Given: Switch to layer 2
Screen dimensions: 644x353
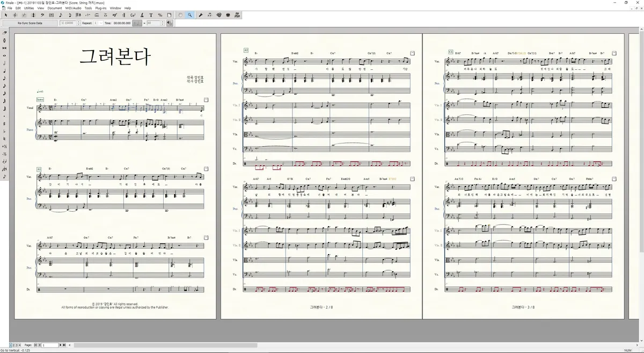Looking at the screenshot, I should click(13, 345).
